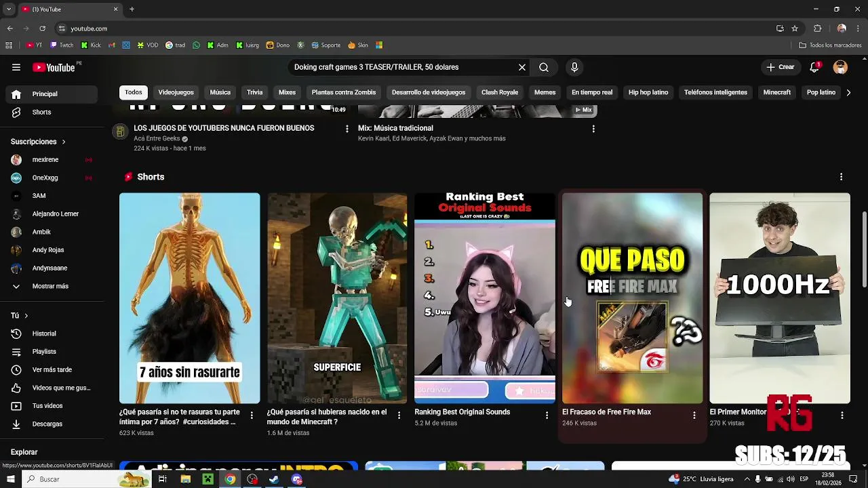This screenshot has height=488, width=868.
Task: Open the account avatar menu
Action: pos(840,67)
